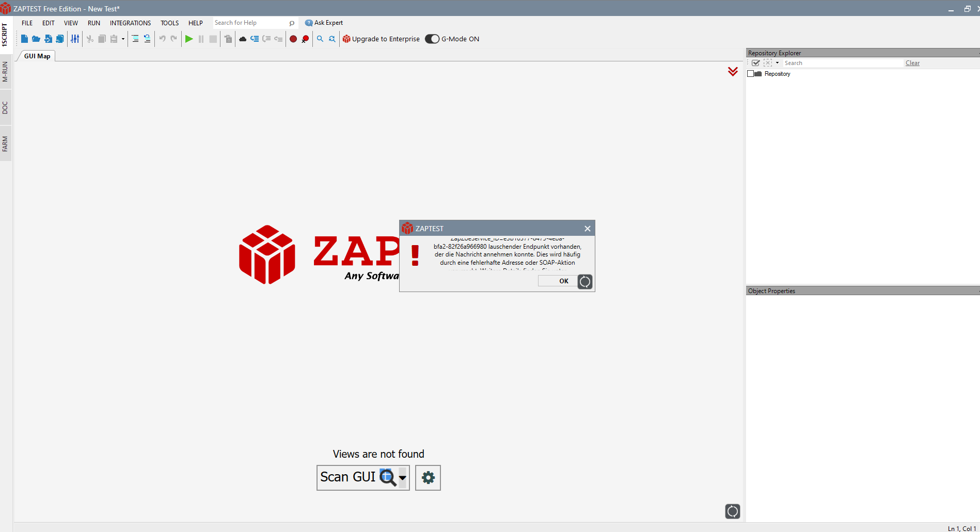This screenshot has width=980, height=532.
Task: Click the Repository Explorer Search field
Action: 843,63
